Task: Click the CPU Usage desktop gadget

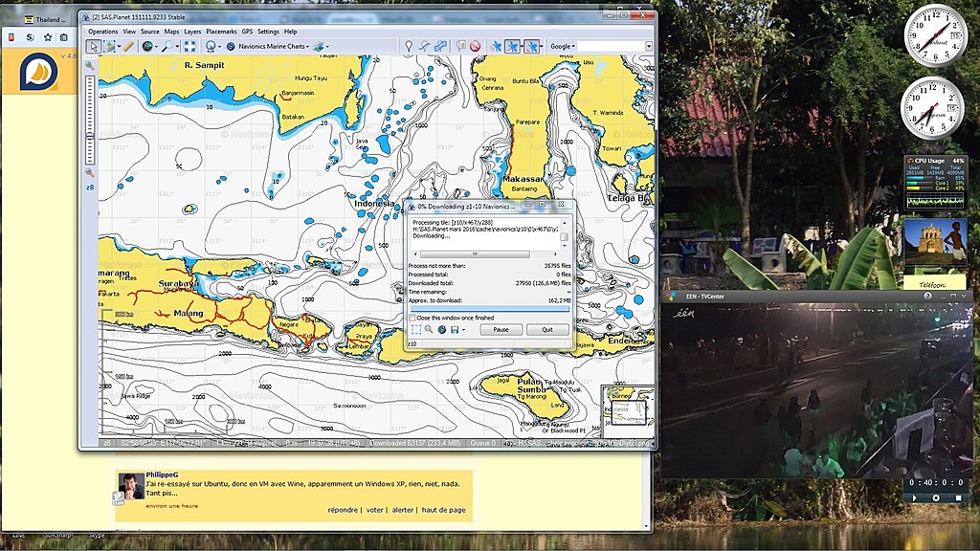Action: tap(935, 182)
